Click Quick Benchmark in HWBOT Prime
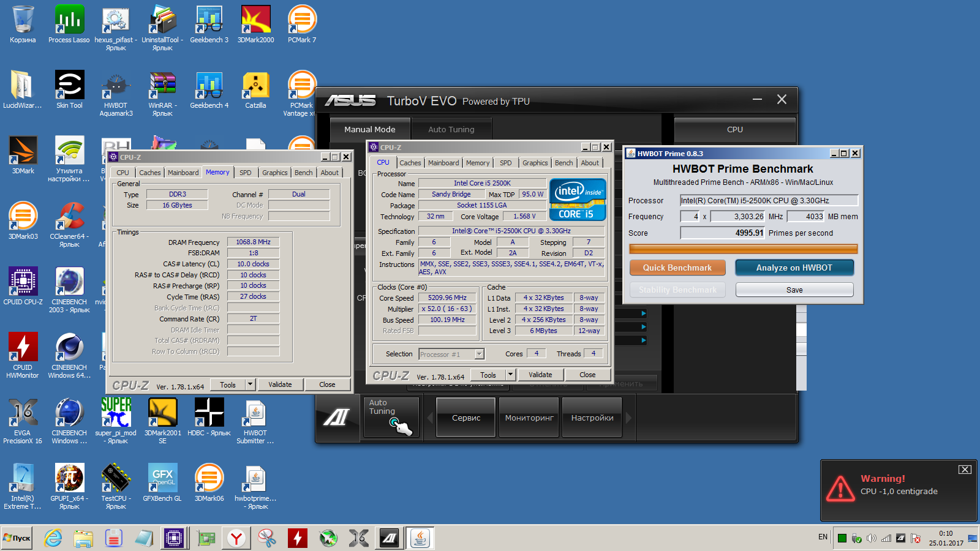The height and width of the screenshot is (551, 980). tap(677, 268)
